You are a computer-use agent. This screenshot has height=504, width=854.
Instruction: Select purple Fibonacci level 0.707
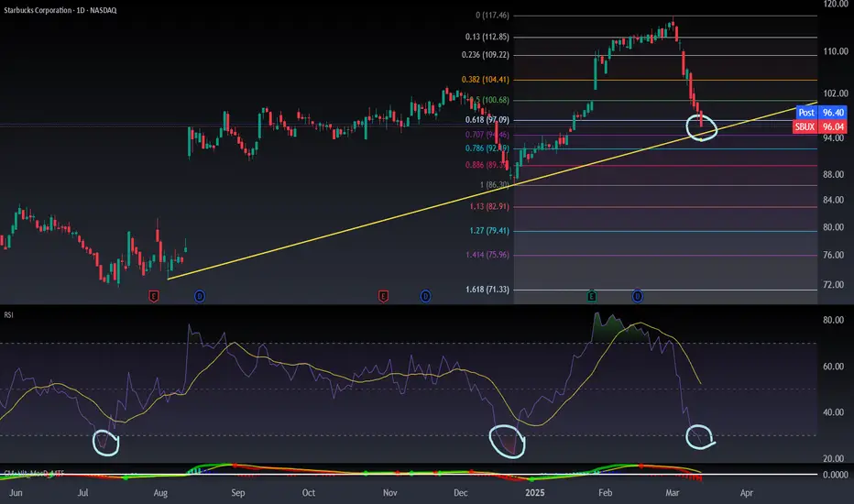coord(487,135)
